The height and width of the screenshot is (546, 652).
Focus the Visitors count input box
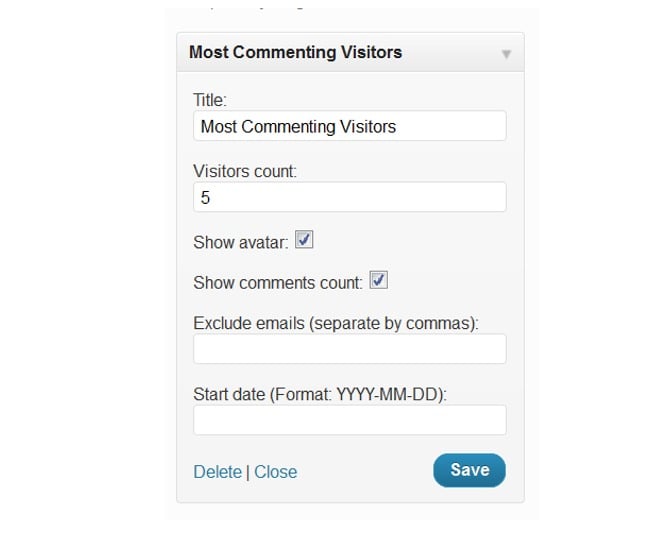(x=349, y=197)
